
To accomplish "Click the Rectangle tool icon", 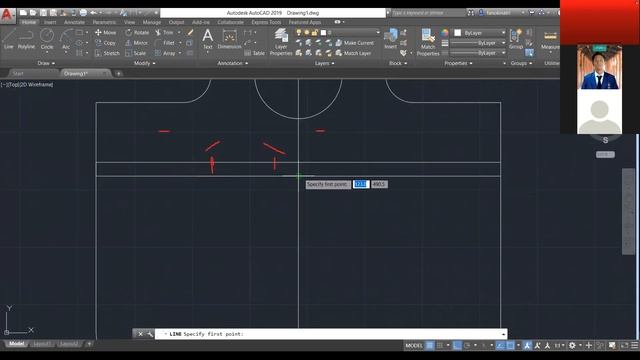I will click(79, 32).
